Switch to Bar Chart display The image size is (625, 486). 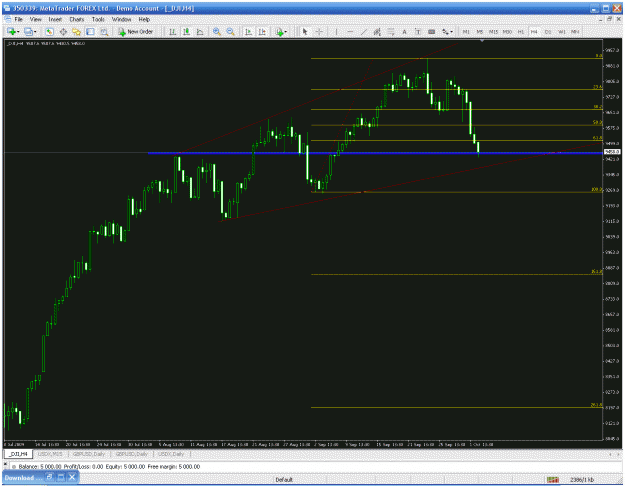(x=173, y=31)
